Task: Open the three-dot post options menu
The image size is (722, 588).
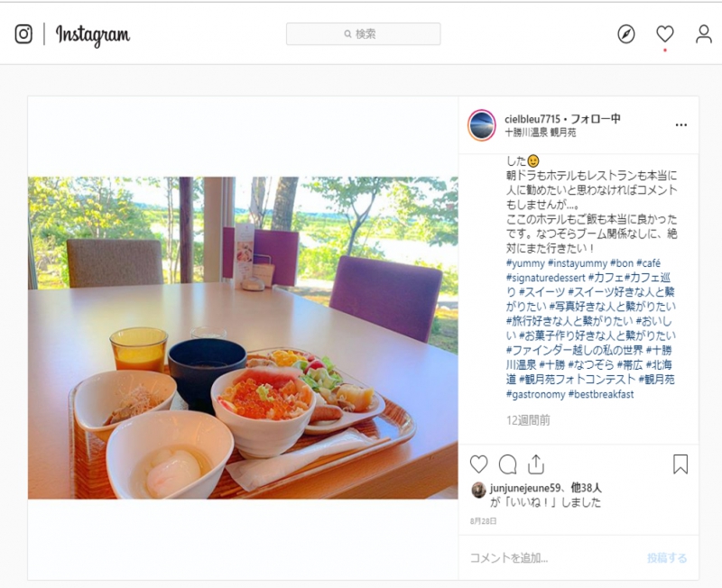Action: pyautogui.click(x=681, y=124)
